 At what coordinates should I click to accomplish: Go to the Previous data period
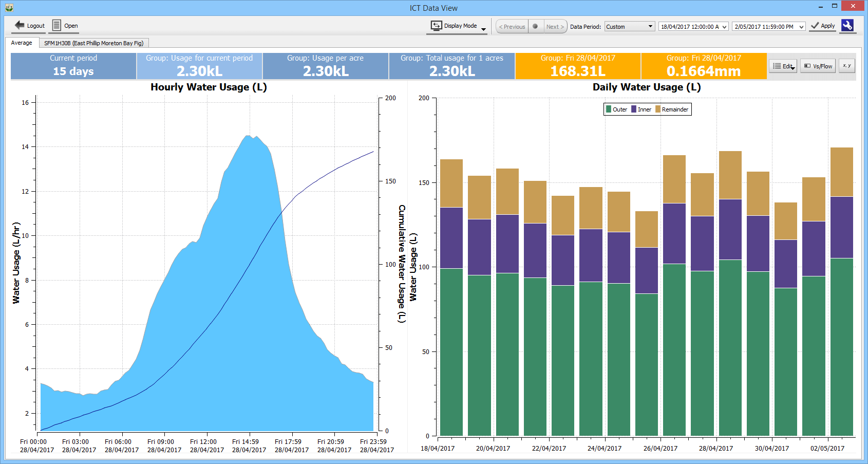tap(512, 27)
